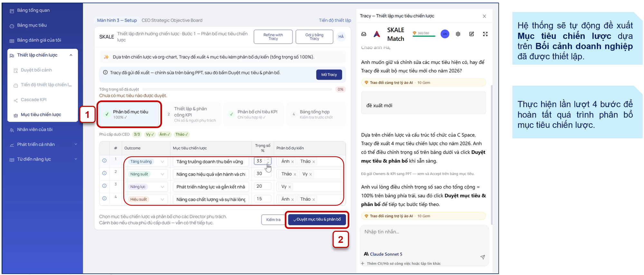Click the Tăng trưởng doanh thu bền vững field
Viewport: 644px width, 275px height.
(211, 162)
